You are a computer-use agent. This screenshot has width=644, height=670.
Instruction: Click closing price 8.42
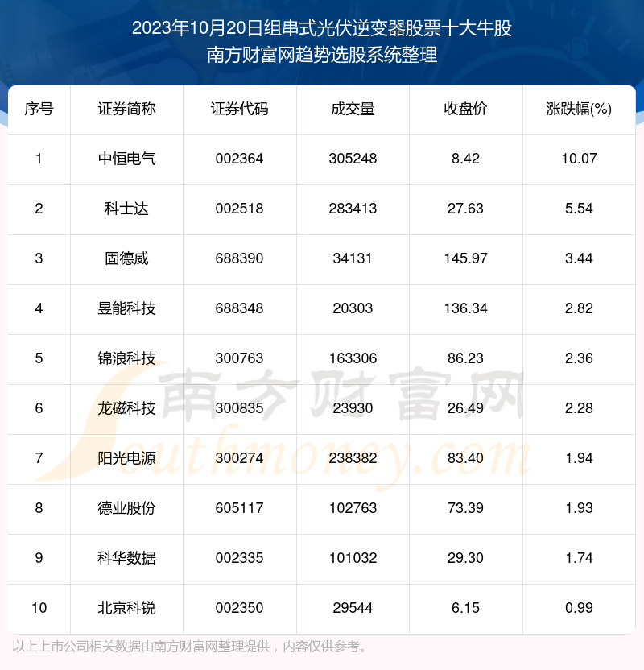tap(465, 159)
